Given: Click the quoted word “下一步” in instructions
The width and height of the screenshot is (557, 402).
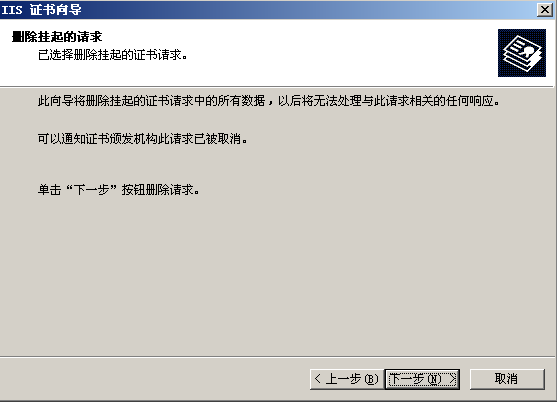Looking at the screenshot, I should pyautogui.click(x=92, y=190).
